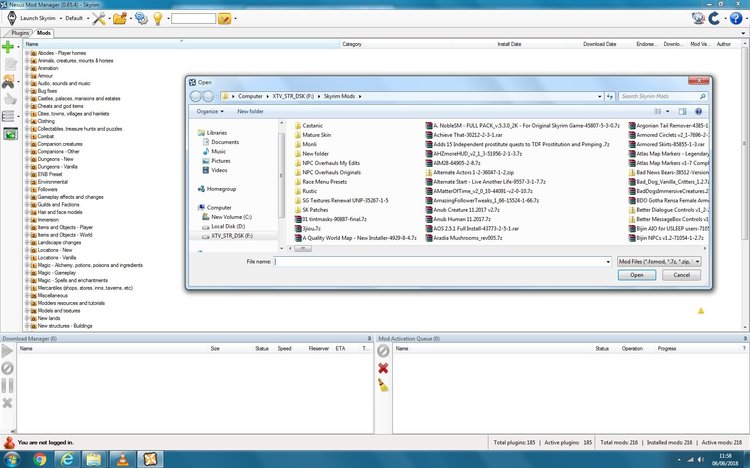Click the main mod list vertical scrollbar
The width and height of the screenshot is (750, 468).
745,143
